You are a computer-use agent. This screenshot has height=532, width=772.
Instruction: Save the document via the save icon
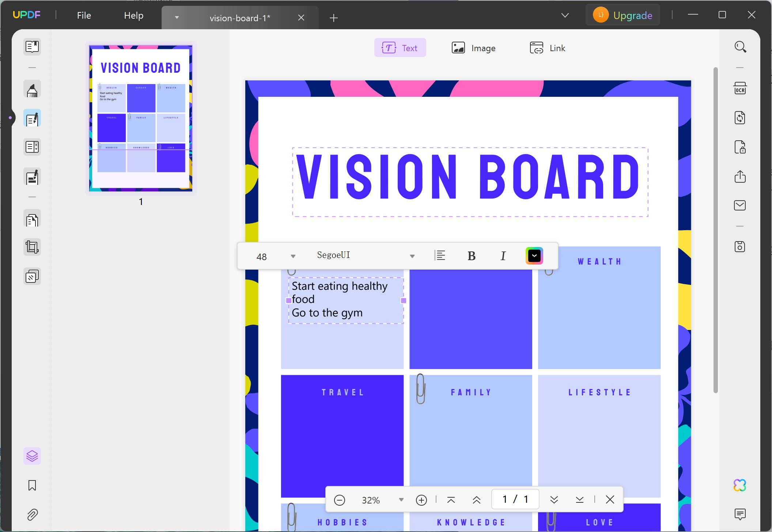pos(741,246)
